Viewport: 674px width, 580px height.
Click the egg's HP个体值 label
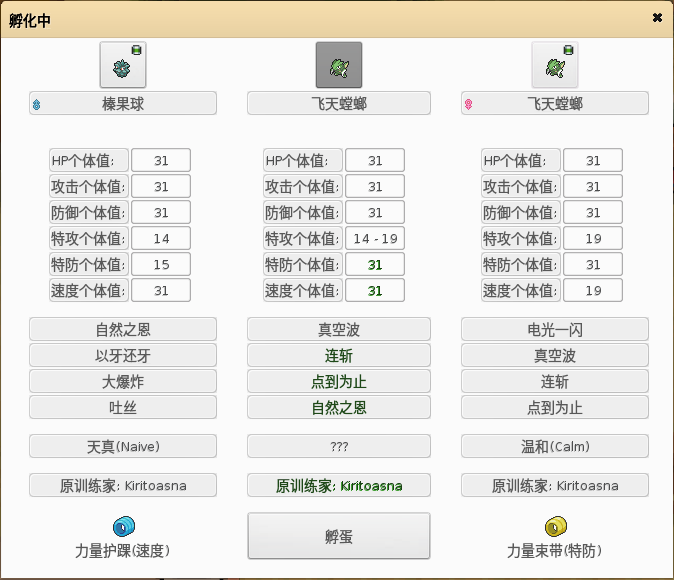303,160
